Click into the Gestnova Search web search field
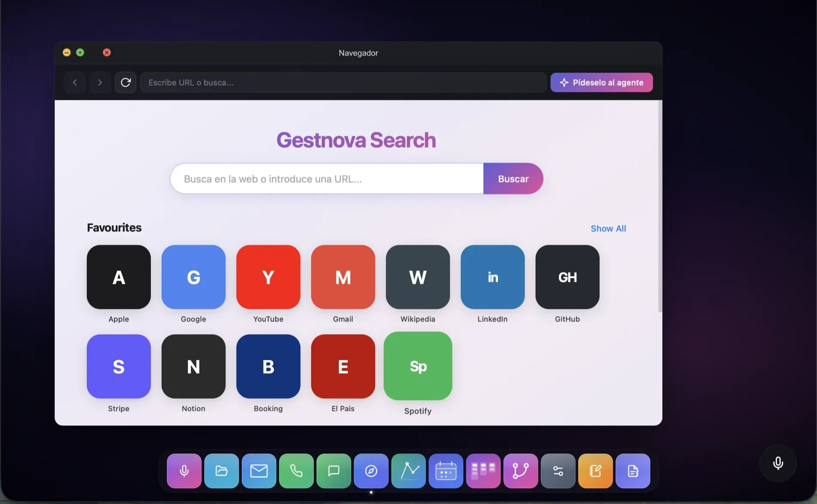The height and width of the screenshot is (504, 817). coord(327,178)
